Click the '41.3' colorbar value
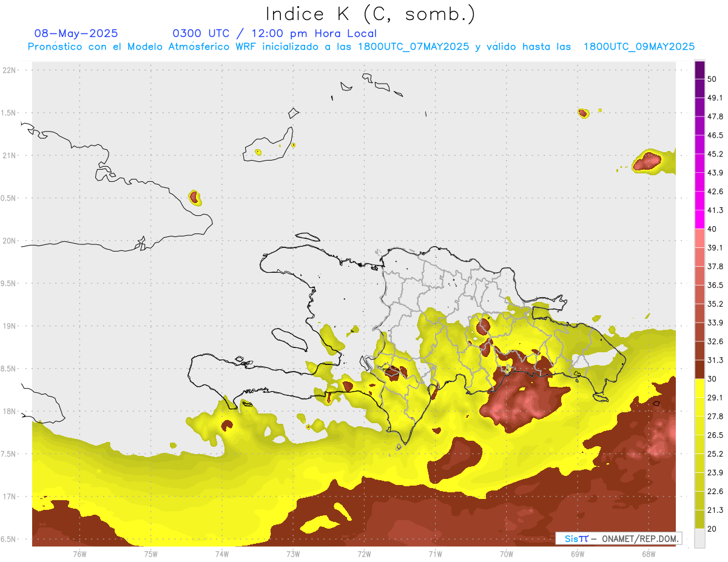The height and width of the screenshot is (562, 728). click(715, 210)
